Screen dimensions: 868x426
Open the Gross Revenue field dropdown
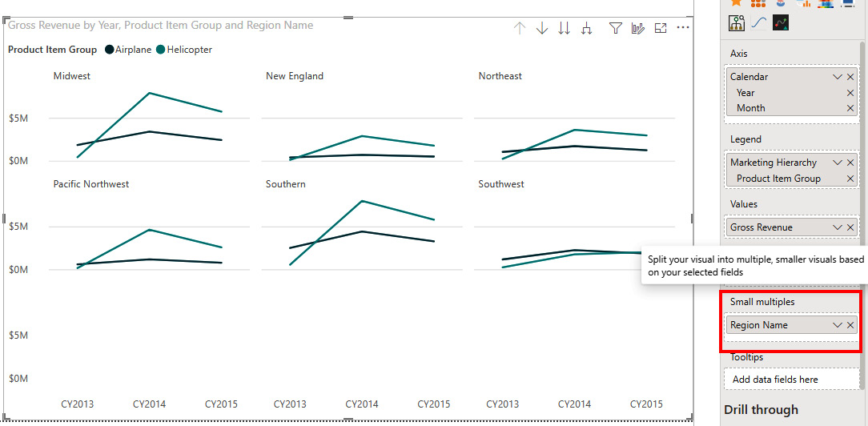point(838,227)
